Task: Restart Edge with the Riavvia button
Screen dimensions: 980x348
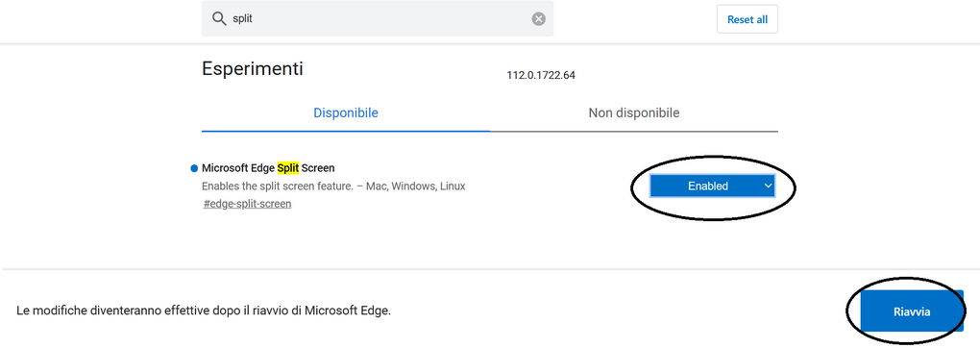Action: point(912,311)
